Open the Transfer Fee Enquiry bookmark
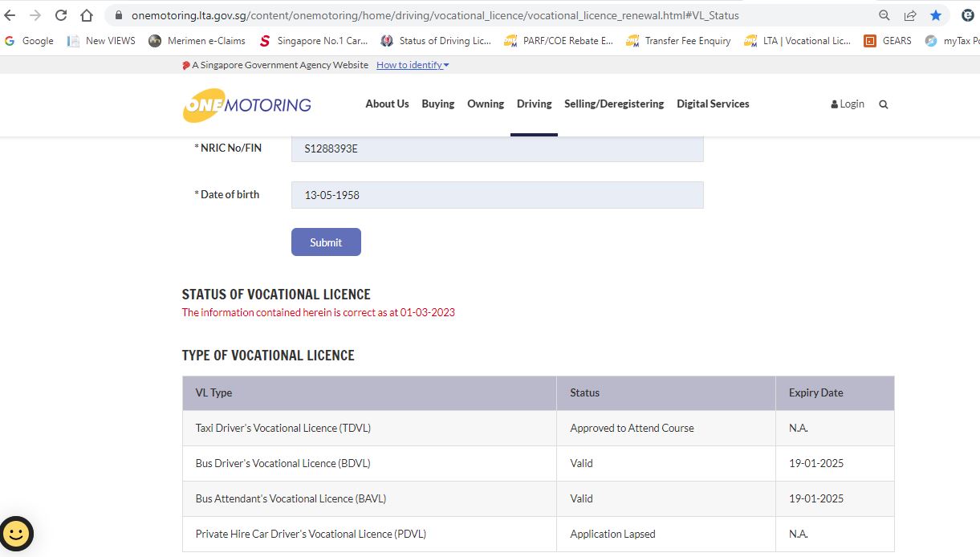This screenshot has width=980, height=557. pyautogui.click(x=678, y=41)
